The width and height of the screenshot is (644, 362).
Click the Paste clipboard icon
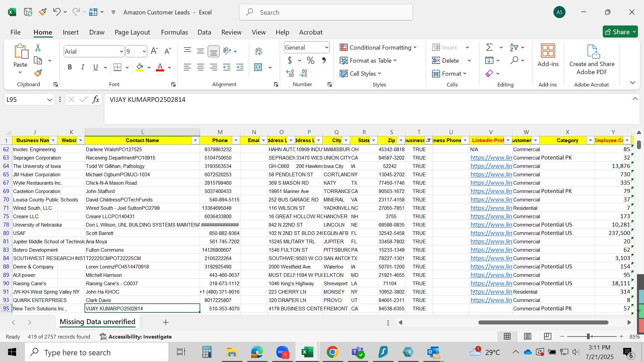[20, 51]
